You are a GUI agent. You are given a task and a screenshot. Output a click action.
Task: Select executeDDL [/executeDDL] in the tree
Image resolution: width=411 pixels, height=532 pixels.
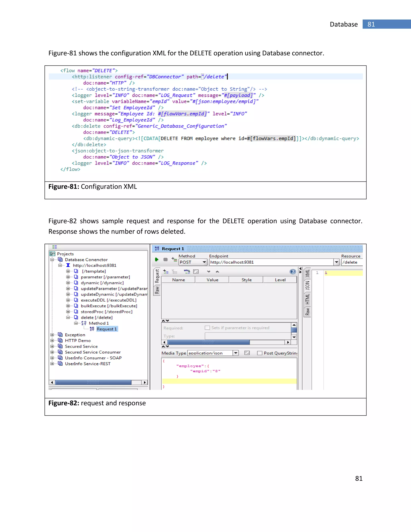[x=109, y=300]
